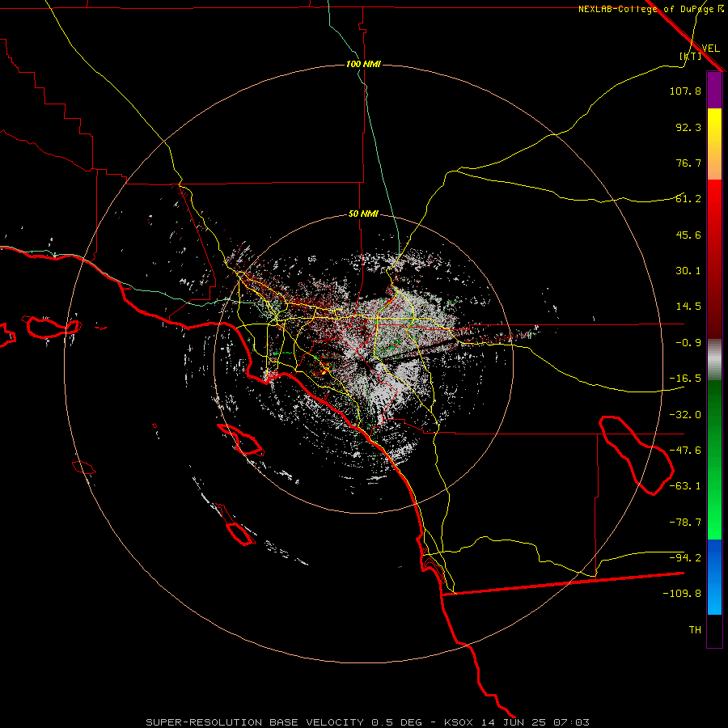Image resolution: width=728 pixels, height=728 pixels.
Task: Pick the red segment of the velocity scale
Action: [x=714, y=259]
